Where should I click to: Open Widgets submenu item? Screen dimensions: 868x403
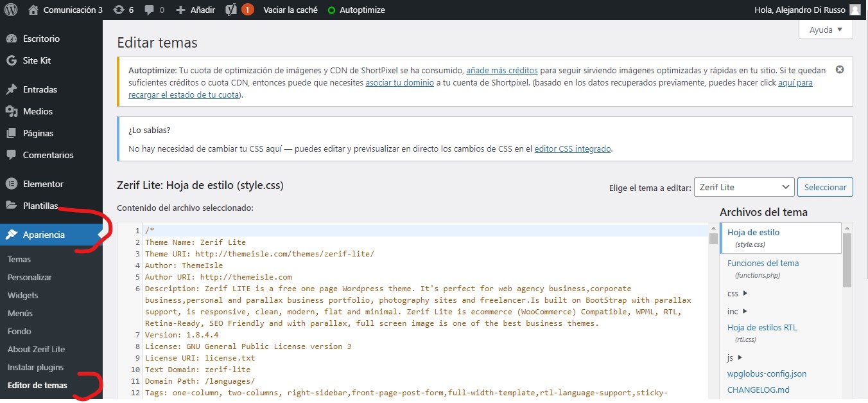coord(23,295)
